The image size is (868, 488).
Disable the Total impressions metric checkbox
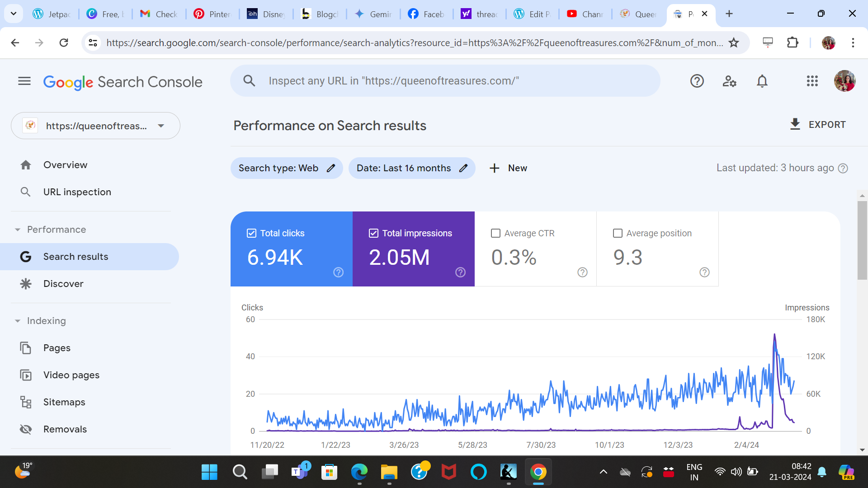click(373, 233)
